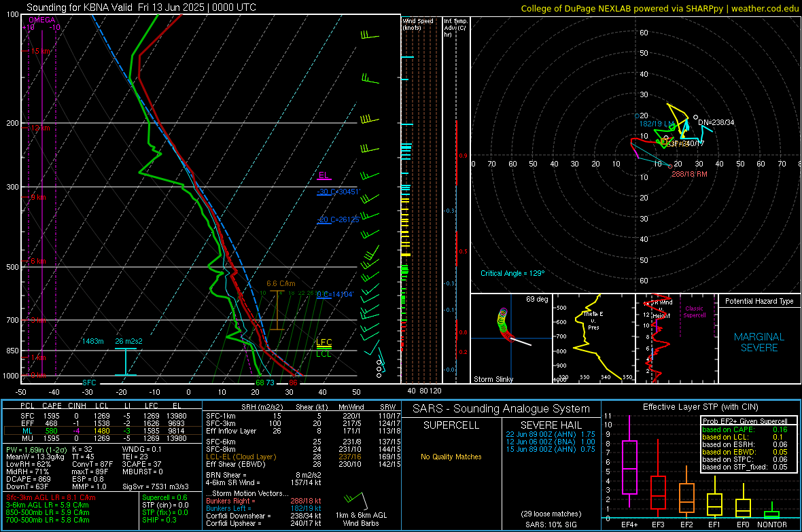Image resolution: width=802 pixels, height=532 pixels.
Task: Select the SFC-3km shear row label
Action: [221, 423]
